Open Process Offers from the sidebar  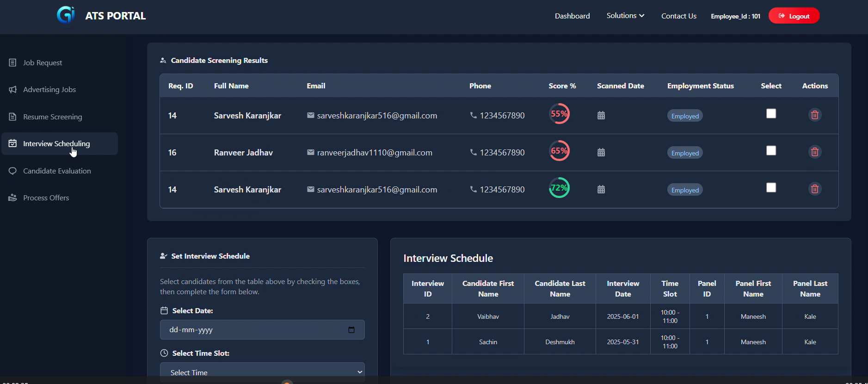tap(46, 198)
